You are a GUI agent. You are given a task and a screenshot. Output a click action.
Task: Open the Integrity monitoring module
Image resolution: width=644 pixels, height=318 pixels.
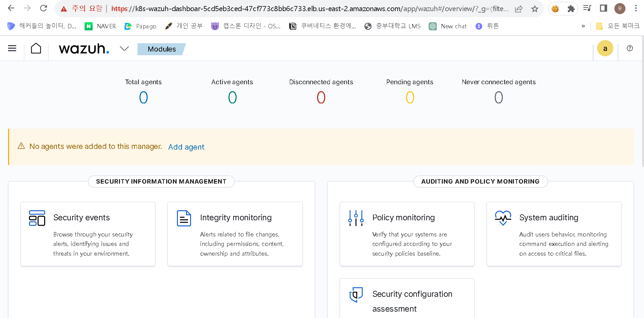(235, 234)
